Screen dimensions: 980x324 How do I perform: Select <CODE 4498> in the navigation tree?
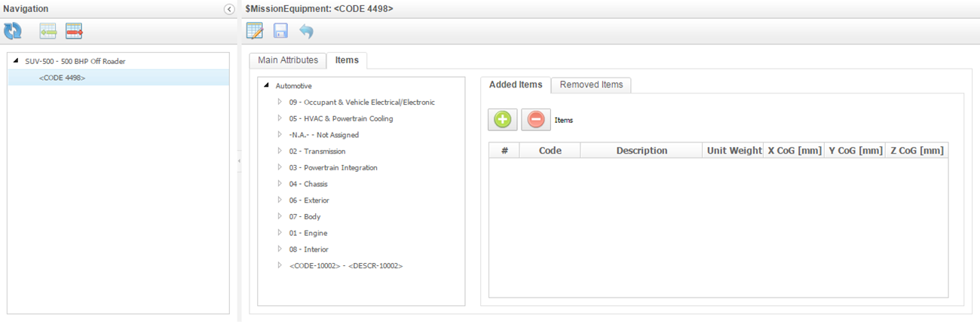pyautogui.click(x=62, y=78)
